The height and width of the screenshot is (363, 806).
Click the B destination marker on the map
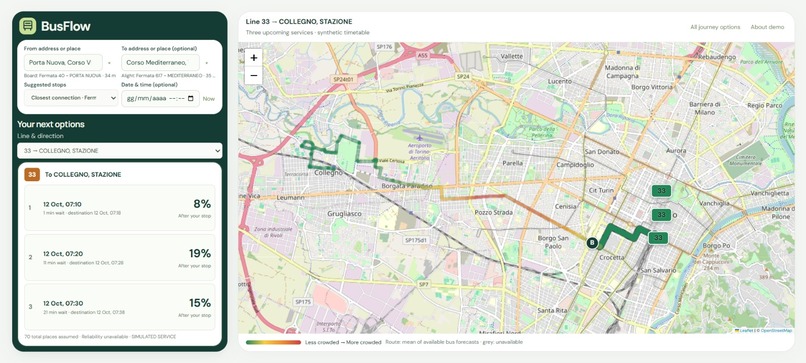click(x=592, y=242)
